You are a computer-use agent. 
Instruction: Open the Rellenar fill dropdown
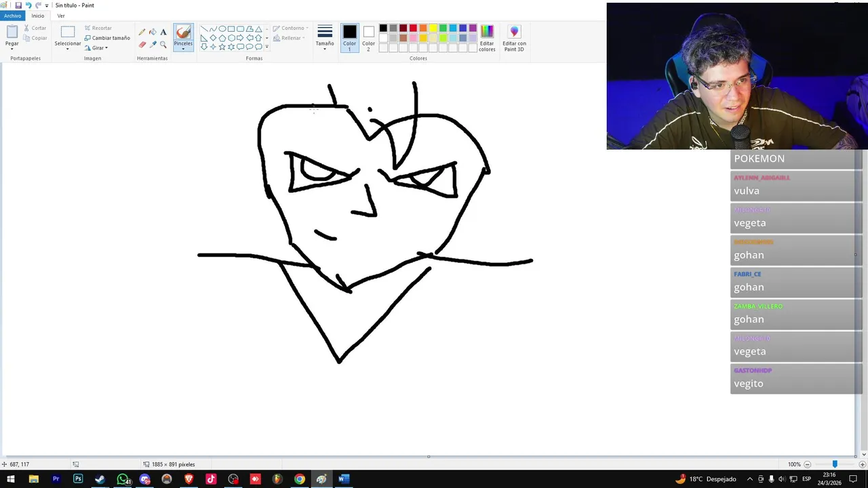pos(289,38)
